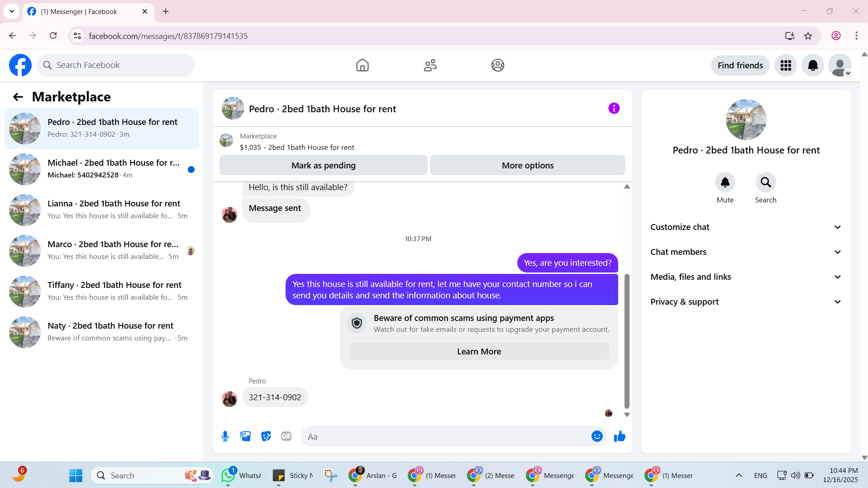Expand Chat members section

(x=746, y=252)
